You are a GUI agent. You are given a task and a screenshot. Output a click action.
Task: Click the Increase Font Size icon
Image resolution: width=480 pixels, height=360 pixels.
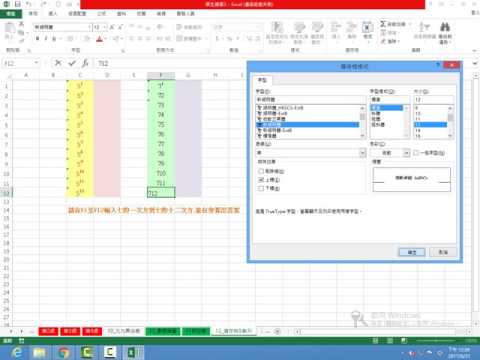[112, 27]
